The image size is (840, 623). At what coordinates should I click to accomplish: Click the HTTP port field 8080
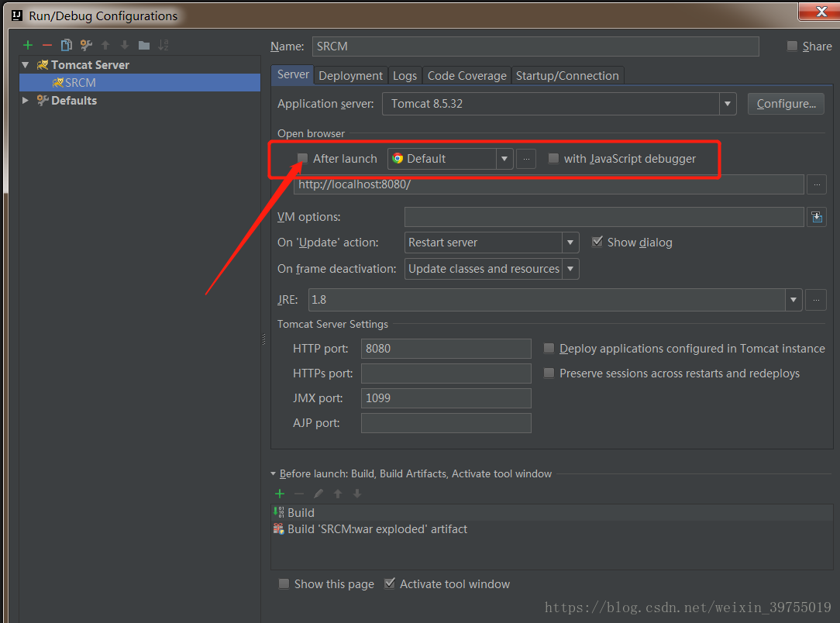(x=446, y=349)
